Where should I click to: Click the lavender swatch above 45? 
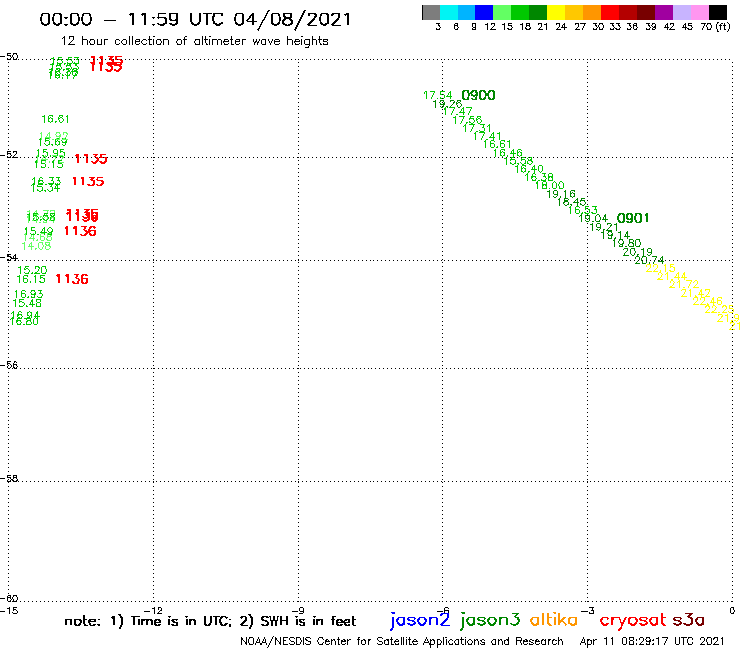[x=682, y=13]
